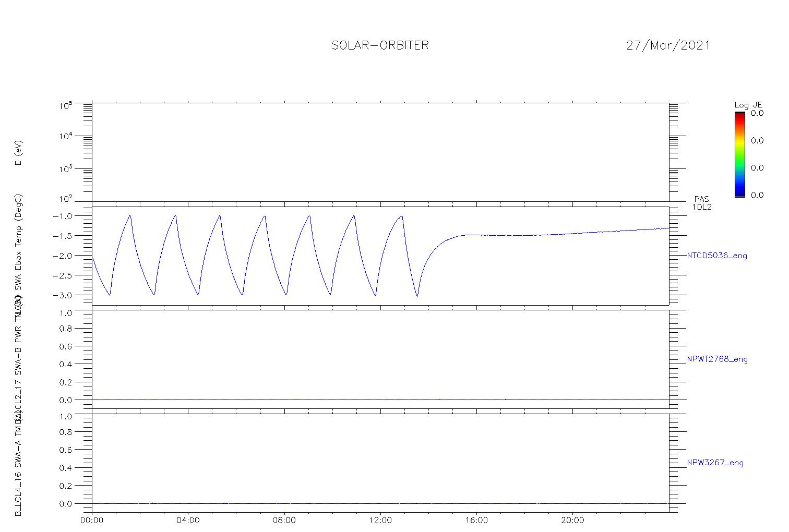Click the 12:00 time axis label

pyautogui.click(x=380, y=520)
